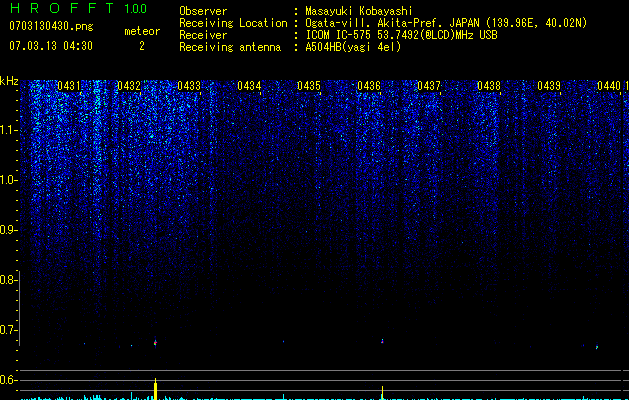Click the 0433 time marker

coord(189,86)
